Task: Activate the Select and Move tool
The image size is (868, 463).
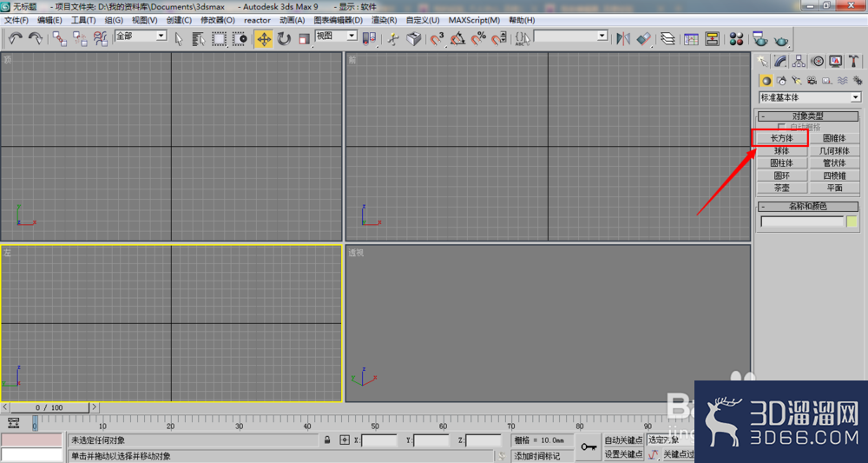Action: (x=264, y=39)
